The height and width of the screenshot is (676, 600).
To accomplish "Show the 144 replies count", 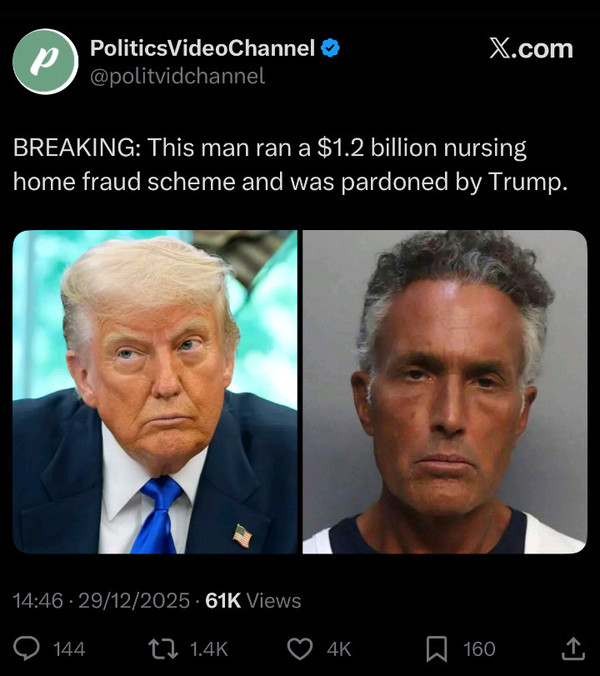I will [x=69, y=649].
